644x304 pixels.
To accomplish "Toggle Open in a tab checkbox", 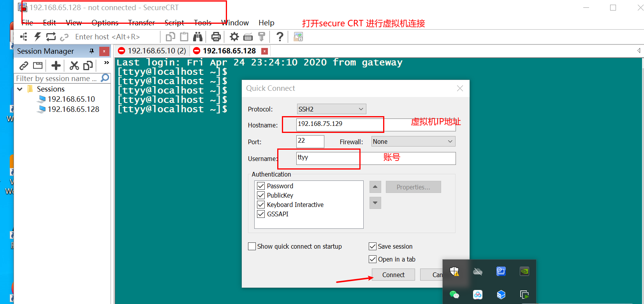I will point(373,259).
